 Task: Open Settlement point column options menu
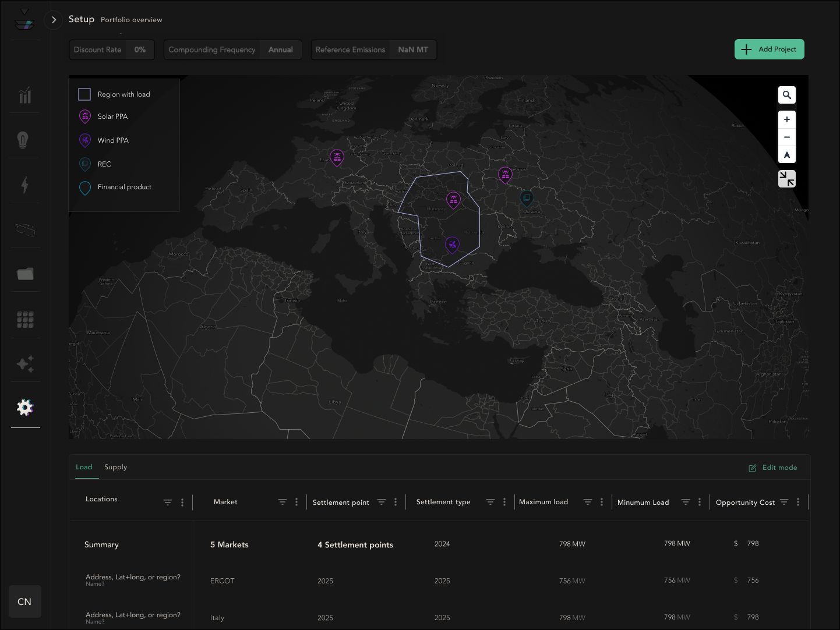[x=396, y=502]
